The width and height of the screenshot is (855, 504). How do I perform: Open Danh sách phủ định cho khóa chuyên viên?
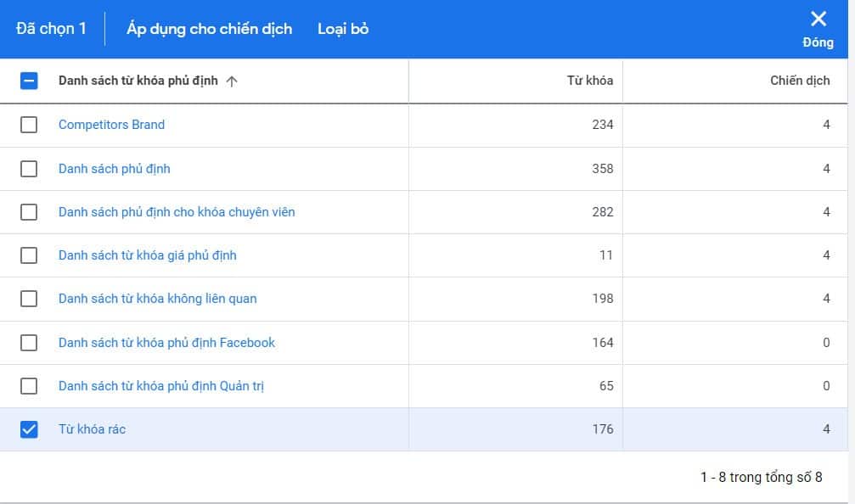click(x=177, y=212)
